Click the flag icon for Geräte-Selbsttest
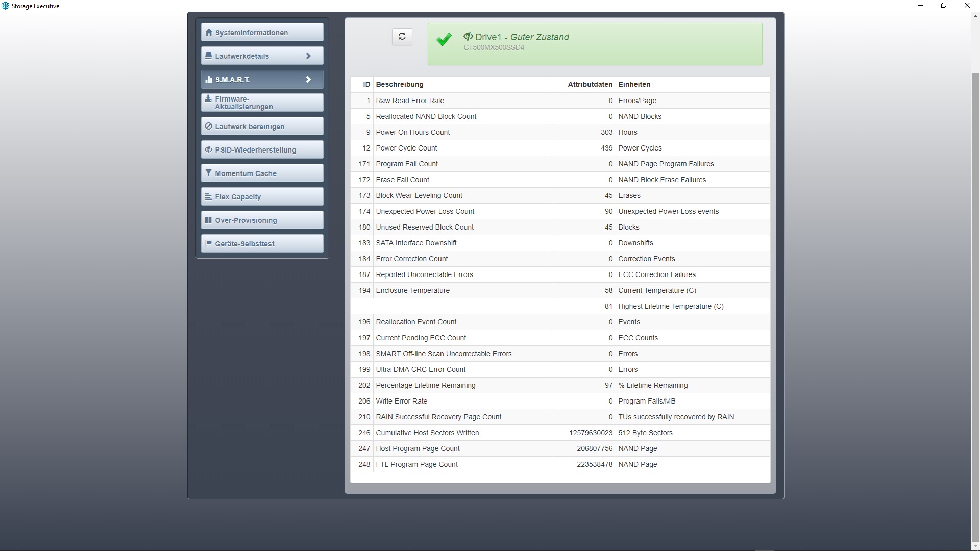Screen dimensions: 980x551 click(x=208, y=243)
